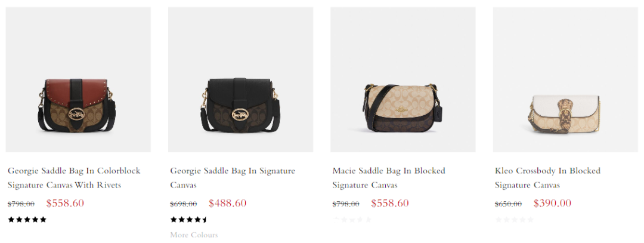Open the red Georgie Colorblock bag image
The image size is (644, 243).
coord(78,80)
